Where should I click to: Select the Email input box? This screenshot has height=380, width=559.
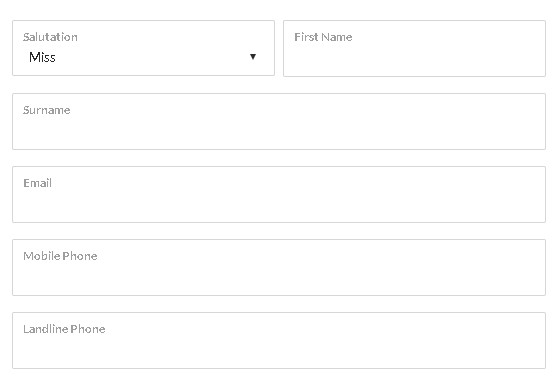[279, 195]
